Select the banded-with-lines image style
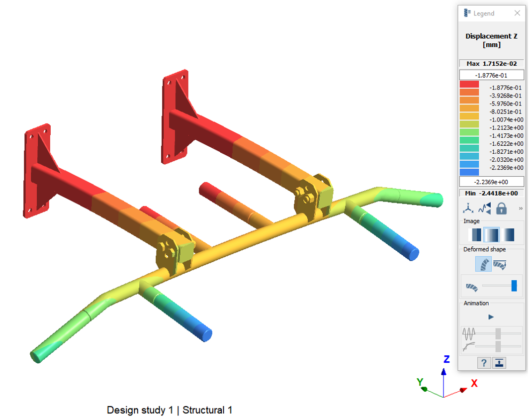 [x=491, y=235]
